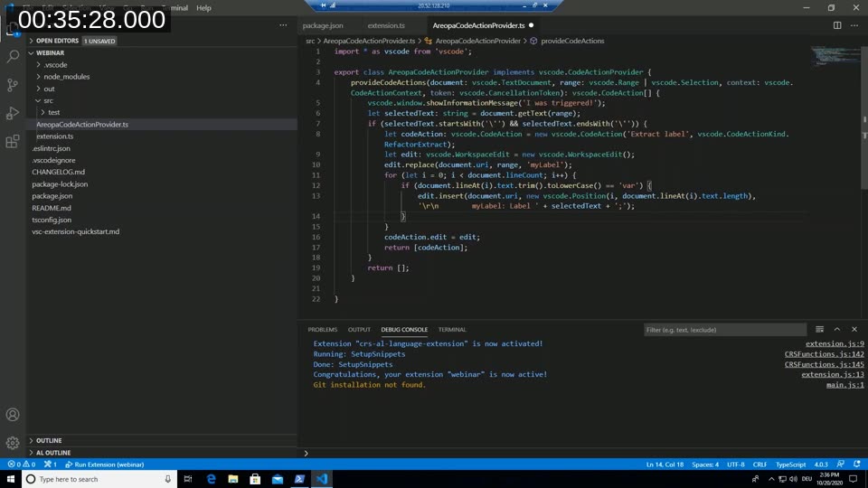
Task: Open package.json in the file tree
Action: 52,196
